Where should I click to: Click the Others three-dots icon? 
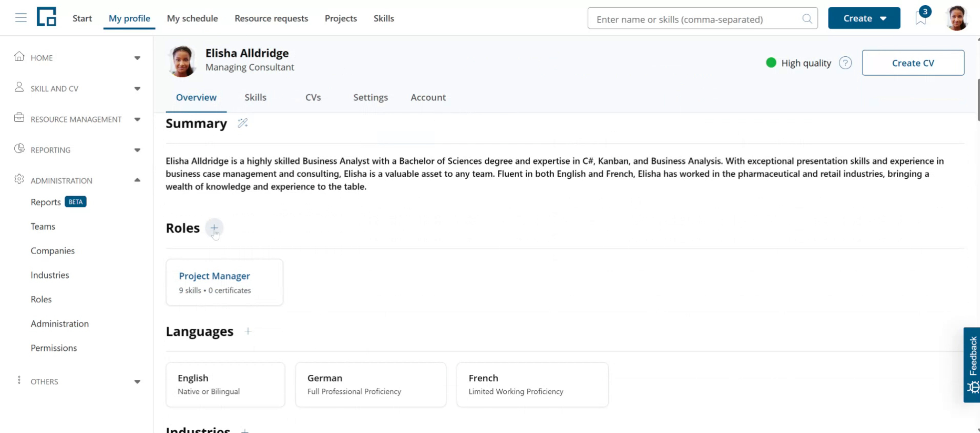point(19,380)
